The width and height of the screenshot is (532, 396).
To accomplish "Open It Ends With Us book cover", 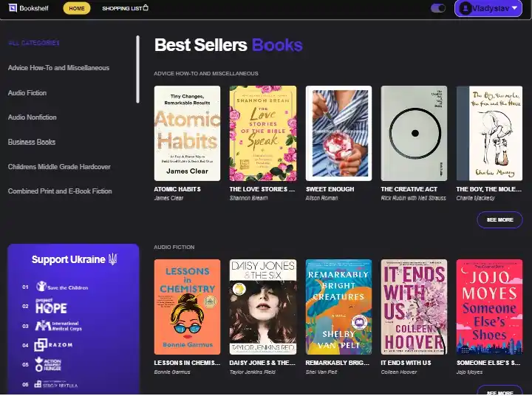I will click(x=414, y=307).
